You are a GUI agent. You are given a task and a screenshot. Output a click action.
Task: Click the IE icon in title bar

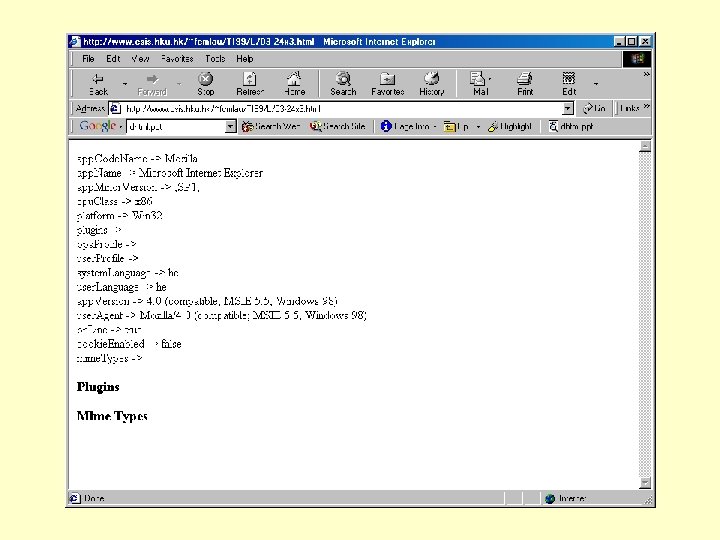75,42
